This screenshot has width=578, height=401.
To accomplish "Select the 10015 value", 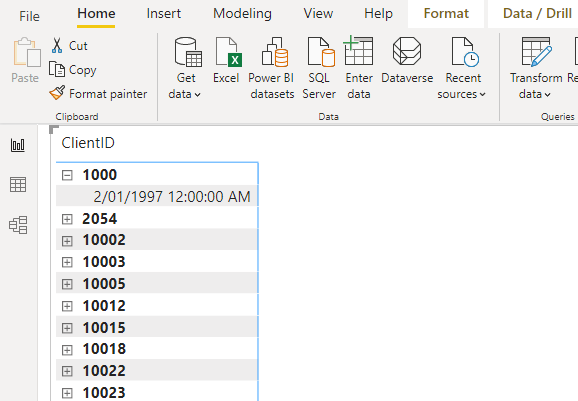I will coord(104,328).
